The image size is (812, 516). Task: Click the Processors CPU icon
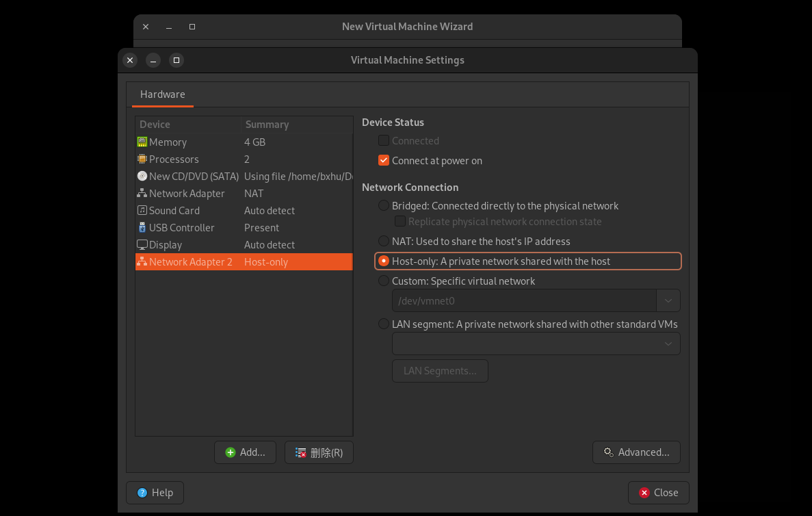click(142, 159)
